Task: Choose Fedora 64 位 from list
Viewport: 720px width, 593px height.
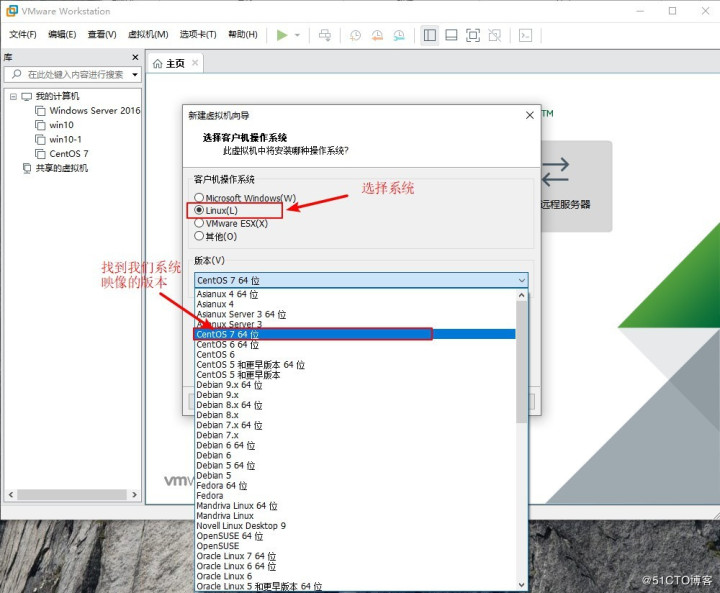Action: click(354, 486)
